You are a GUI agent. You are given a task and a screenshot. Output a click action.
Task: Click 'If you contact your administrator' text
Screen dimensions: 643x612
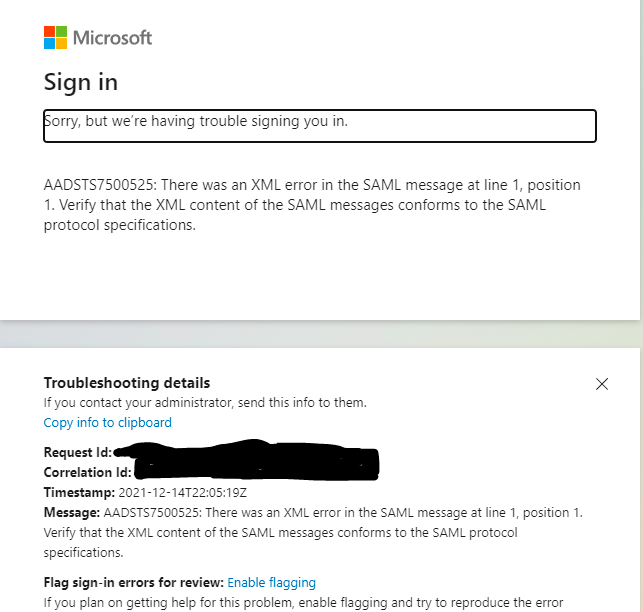click(x=205, y=402)
